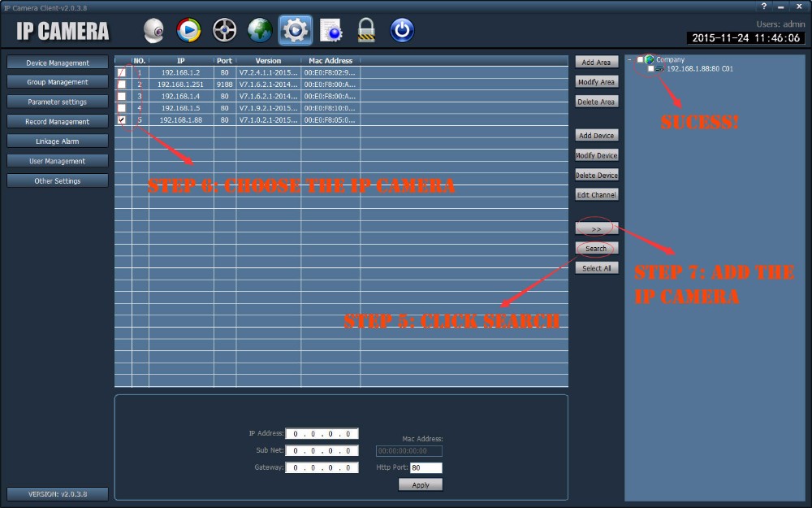The width and height of the screenshot is (812, 508).
Task: Open the playback icon in toolbar
Action: click(188, 30)
